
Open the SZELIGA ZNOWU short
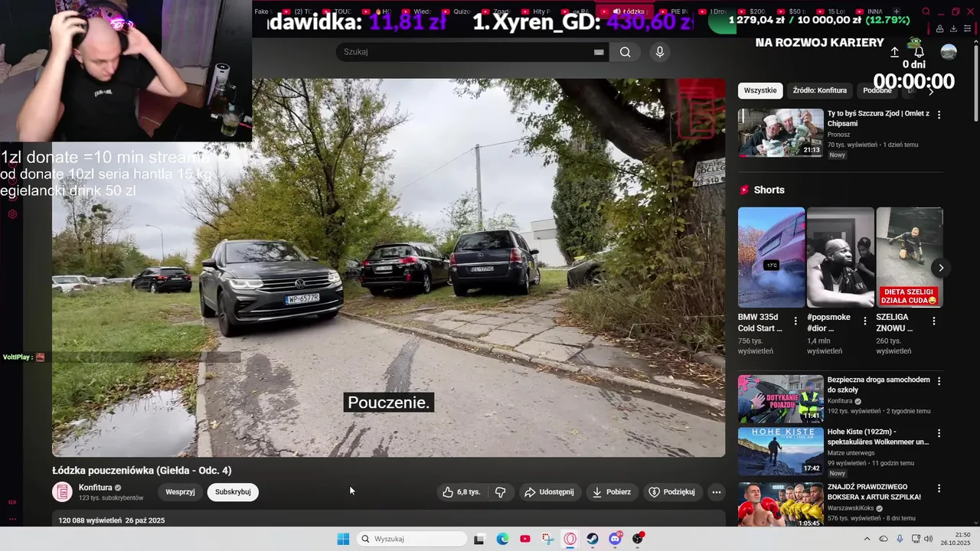(910, 257)
